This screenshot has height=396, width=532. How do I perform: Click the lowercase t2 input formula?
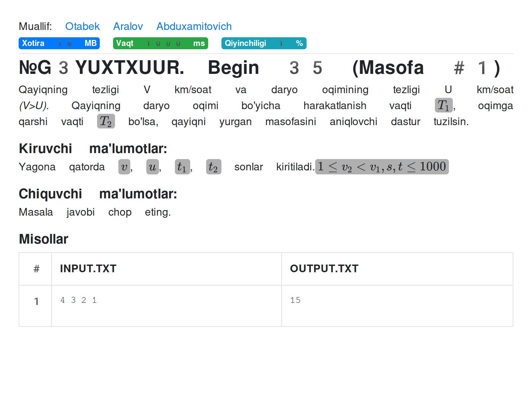pyautogui.click(x=213, y=167)
